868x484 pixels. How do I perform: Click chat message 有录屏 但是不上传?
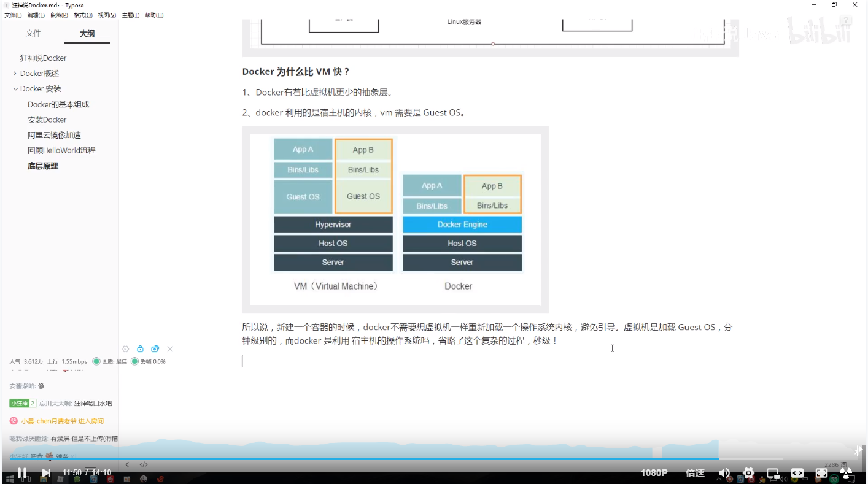pyautogui.click(x=84, y=439)
